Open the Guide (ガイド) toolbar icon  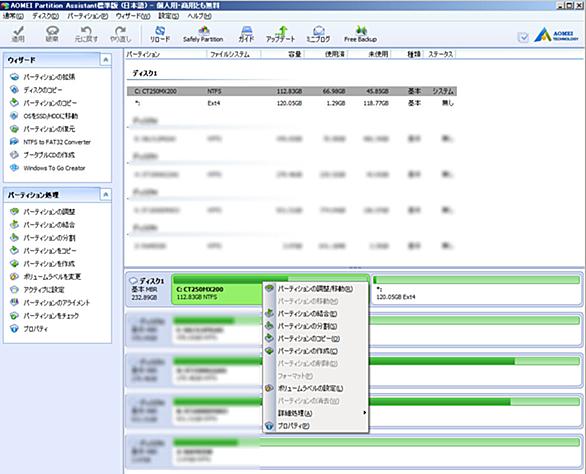click(x=246, y=31)
